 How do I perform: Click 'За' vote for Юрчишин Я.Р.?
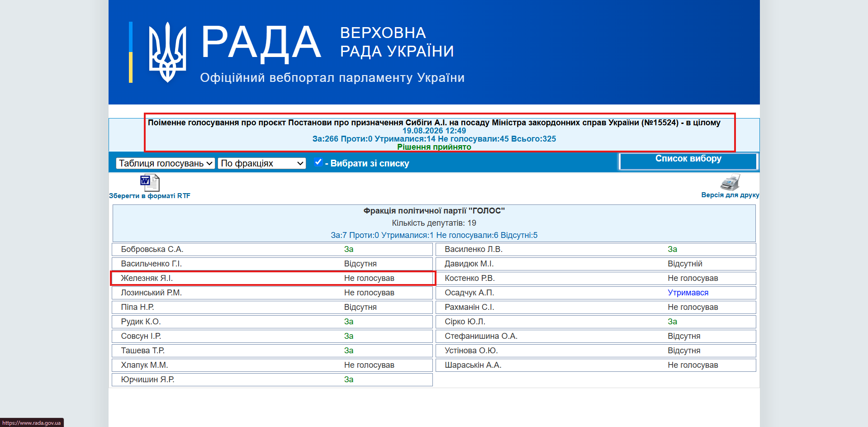click(349, 380)
